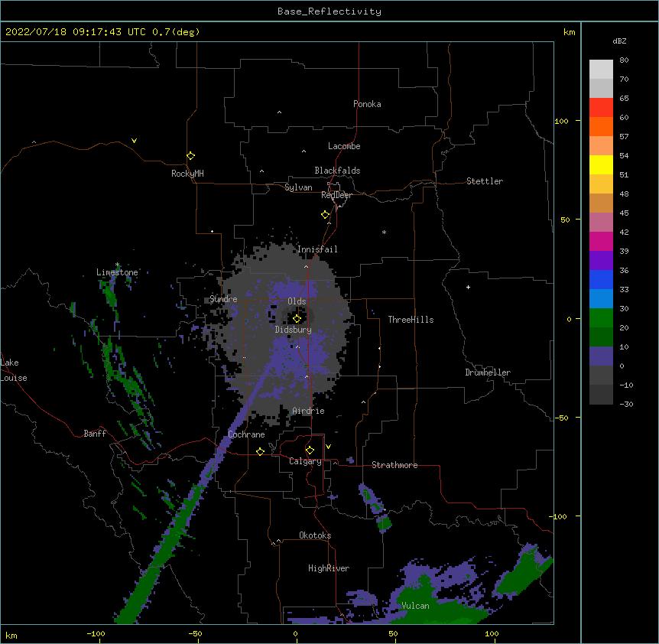Click the Stettler city label
659x644 pixels.
[x=485, y=181]
